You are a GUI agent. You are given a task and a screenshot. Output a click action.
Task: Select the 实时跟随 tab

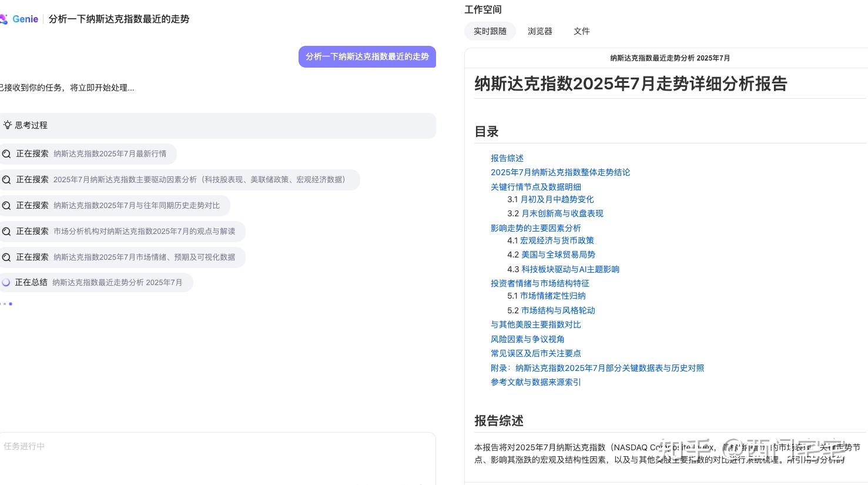coord(490,31)
